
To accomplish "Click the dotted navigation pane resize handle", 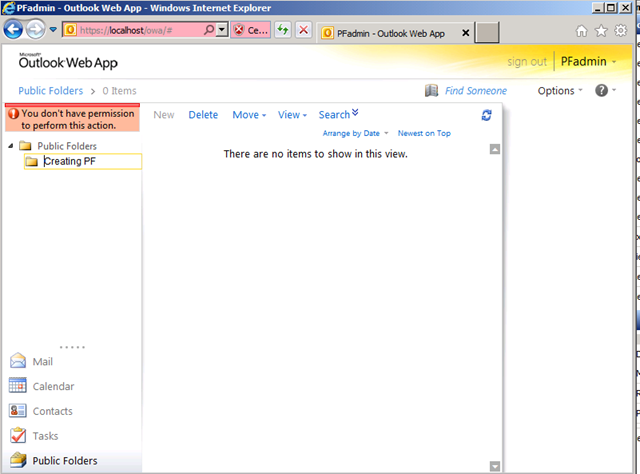I will coord(72,347).
